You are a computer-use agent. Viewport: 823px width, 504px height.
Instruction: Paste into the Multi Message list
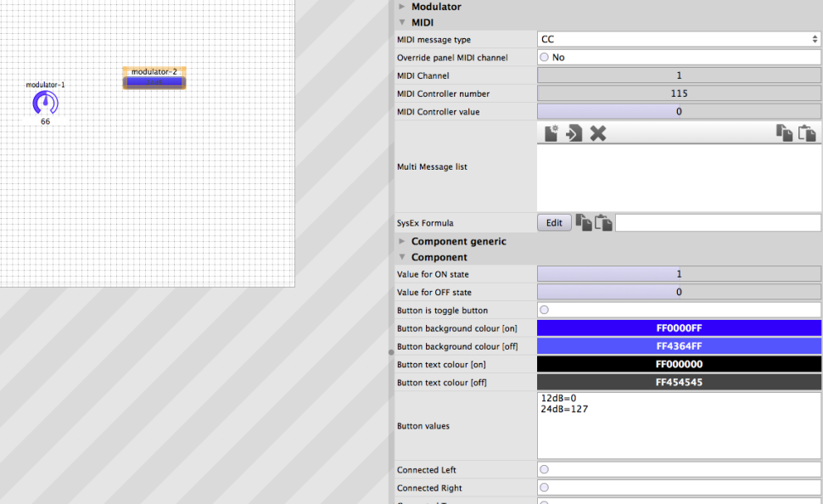click(x=807, y=133)
